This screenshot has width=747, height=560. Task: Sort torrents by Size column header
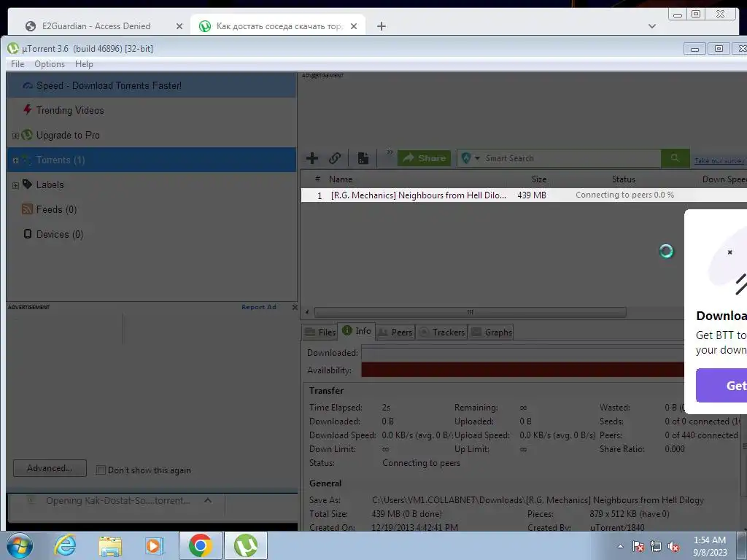[539, 179]
